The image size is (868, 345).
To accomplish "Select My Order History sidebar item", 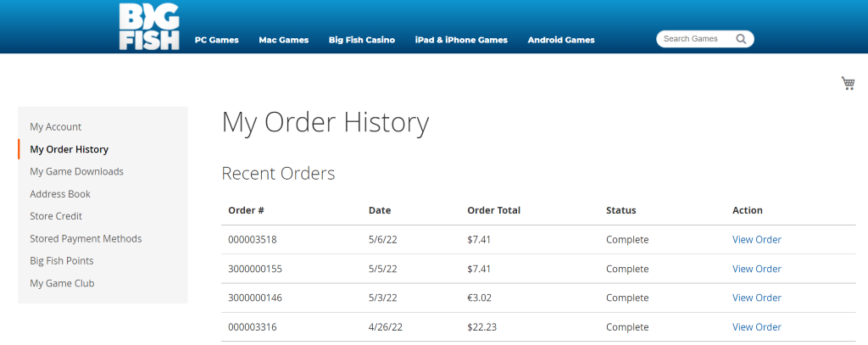I will pos(70,149).
